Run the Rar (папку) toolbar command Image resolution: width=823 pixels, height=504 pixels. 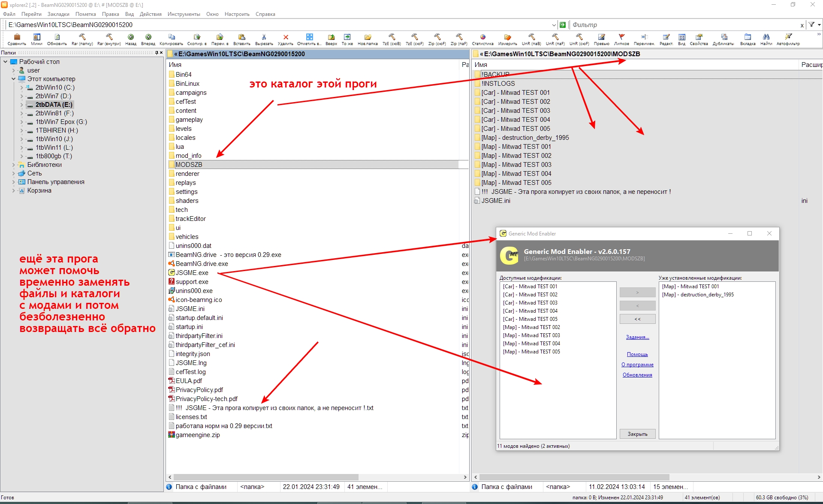(x=82, y=39)
